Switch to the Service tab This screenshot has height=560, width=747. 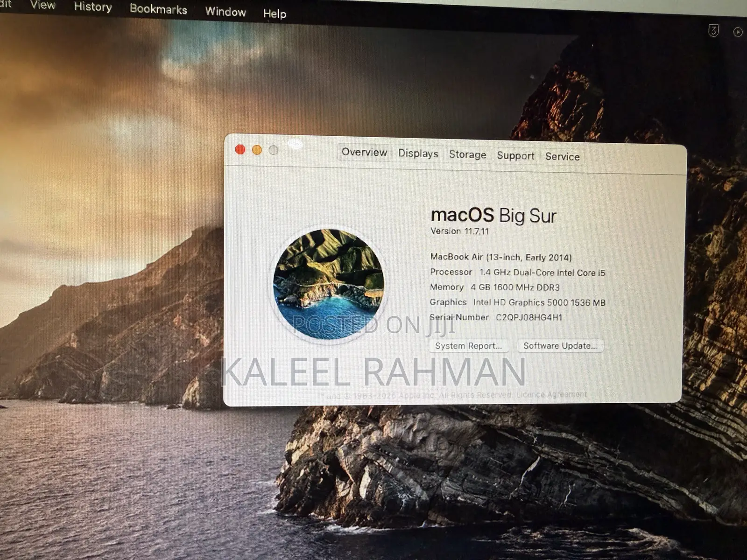[562, 157]
